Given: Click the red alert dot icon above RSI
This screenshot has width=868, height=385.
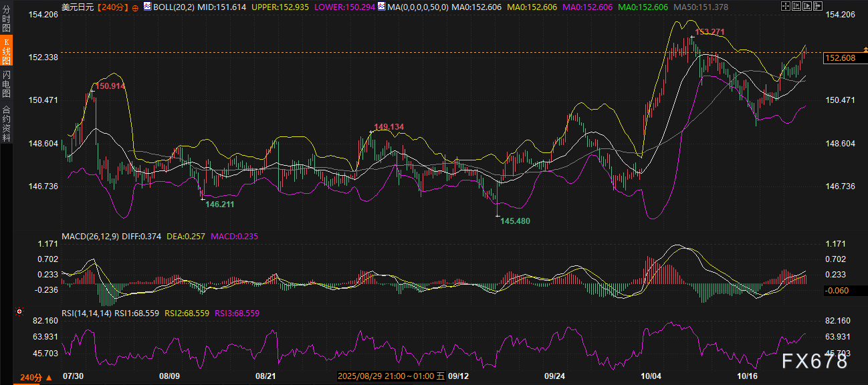Looking at the screenshot, I should [x=19, y=312].
